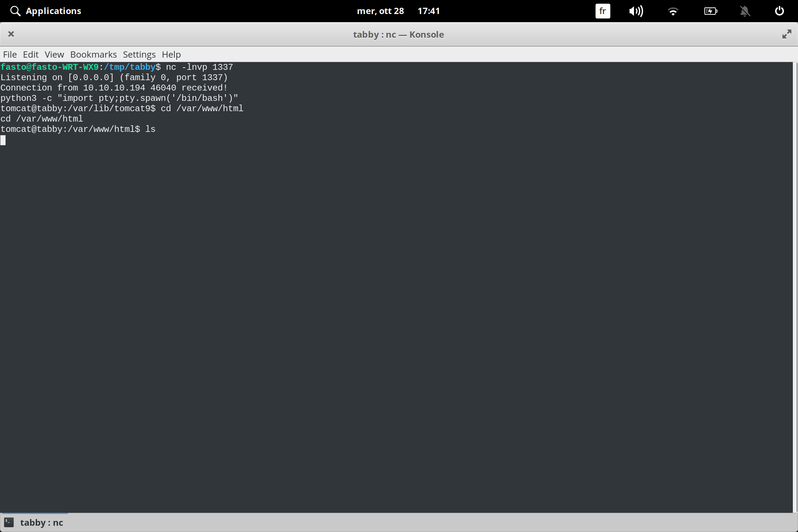Open the Wi-Fi status icon

[x=673, y=11]
